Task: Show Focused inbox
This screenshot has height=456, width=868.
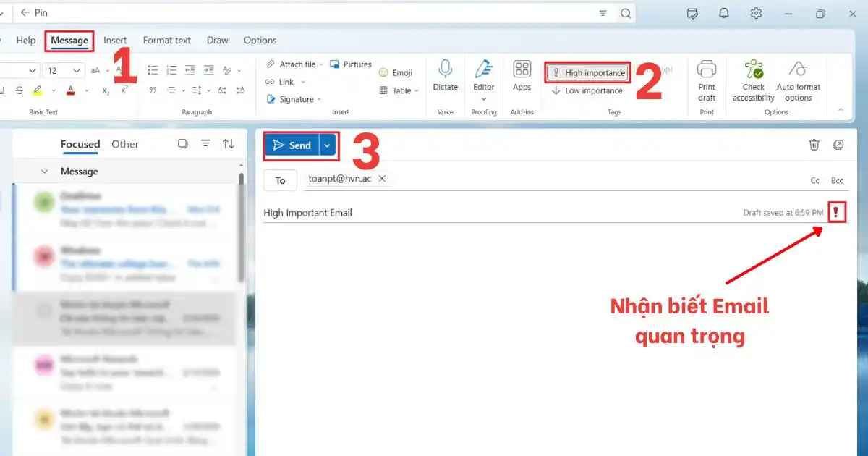Action: (x=80, y=144)
